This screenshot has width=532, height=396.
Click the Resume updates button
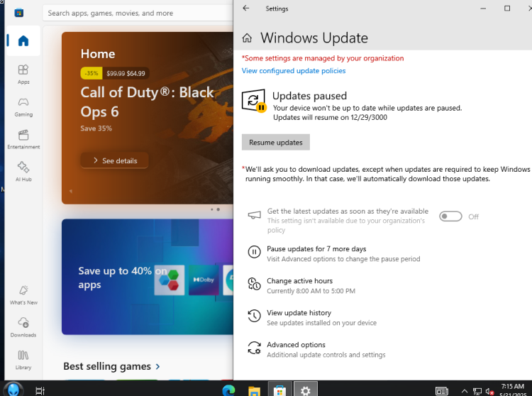click(275, 143)
